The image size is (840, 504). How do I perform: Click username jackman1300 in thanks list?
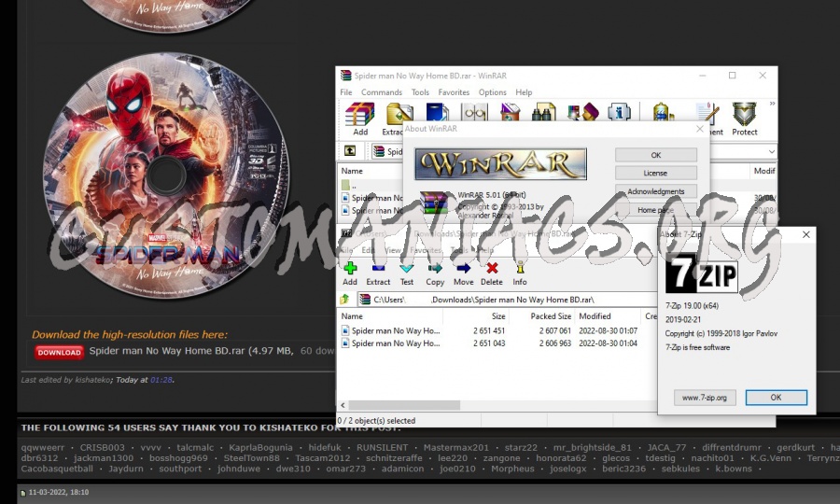point(104,458)
